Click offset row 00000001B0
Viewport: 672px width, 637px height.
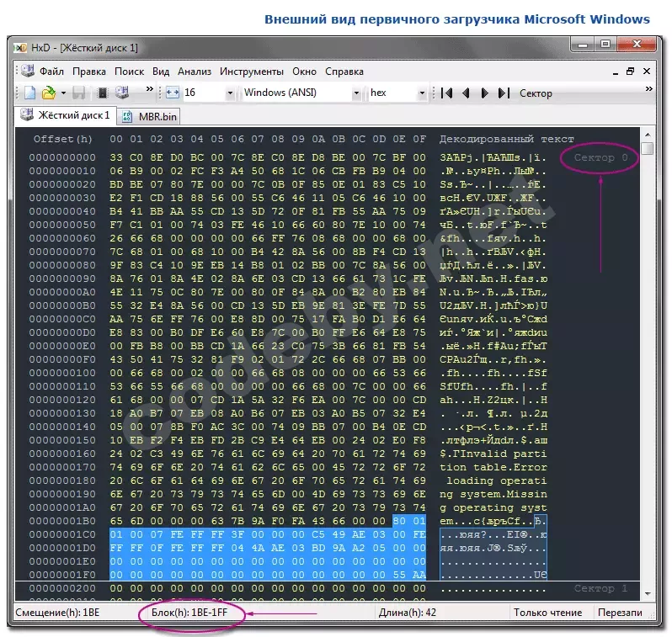pos(62,521)
